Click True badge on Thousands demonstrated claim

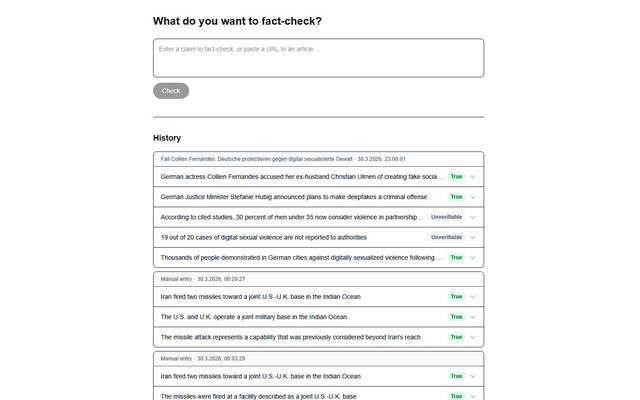point(456,258)
